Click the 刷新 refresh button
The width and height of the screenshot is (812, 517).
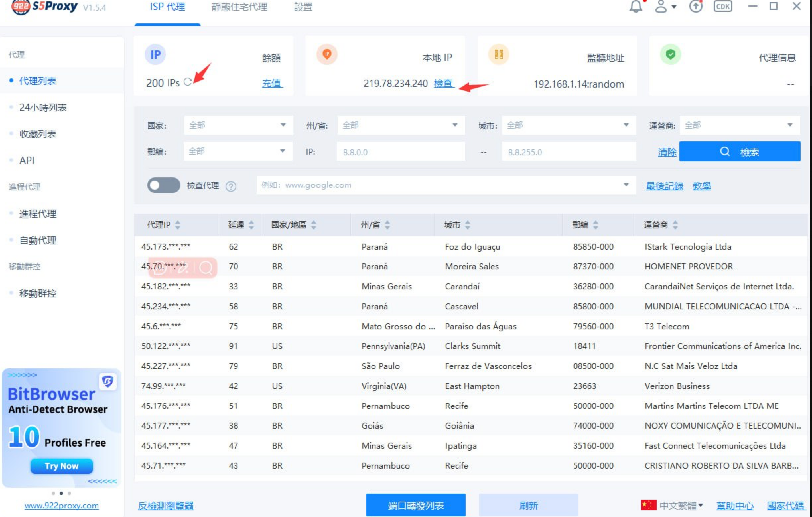click(528, 505)
